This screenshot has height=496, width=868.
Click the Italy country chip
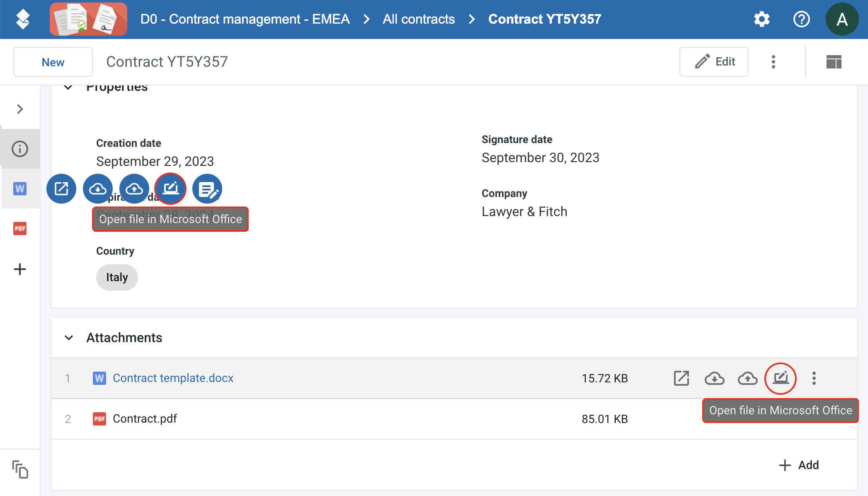point(117,277)
